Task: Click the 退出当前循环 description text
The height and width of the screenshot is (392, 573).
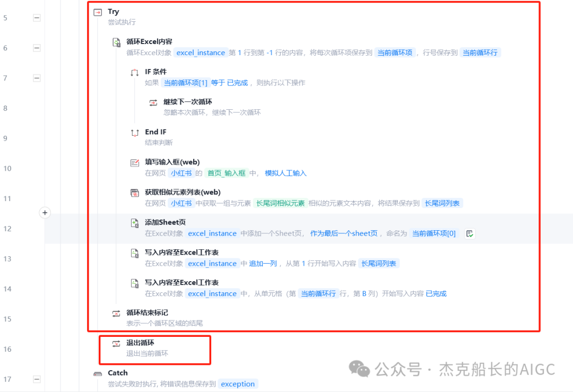Action: (147, 353)
